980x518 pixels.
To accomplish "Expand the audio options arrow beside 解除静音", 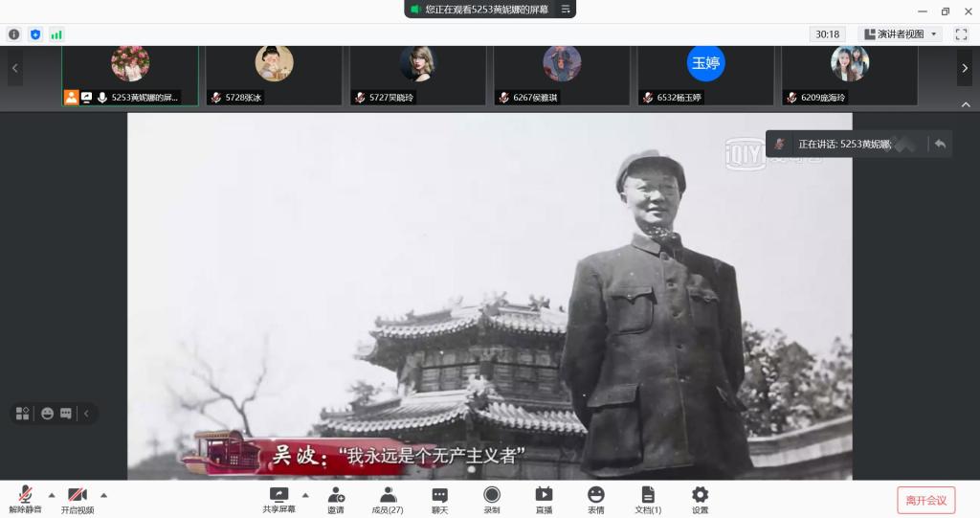I will [52, 495].
